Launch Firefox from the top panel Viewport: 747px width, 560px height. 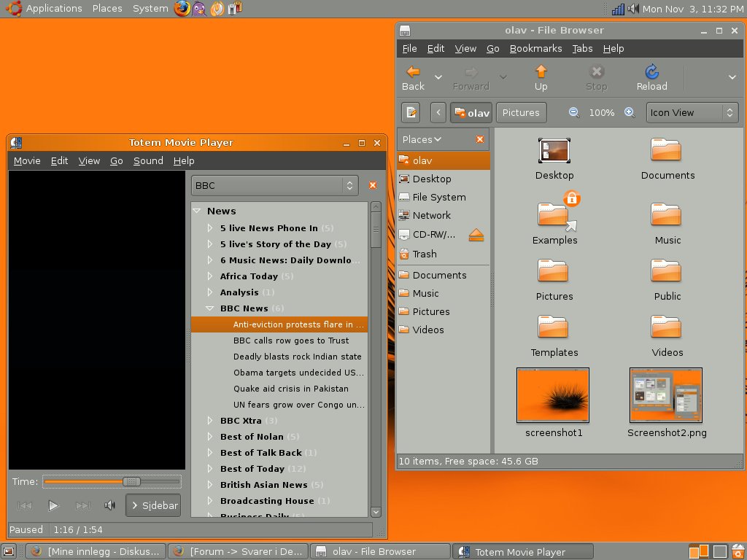pyautogui.click(x=182, y=9)
